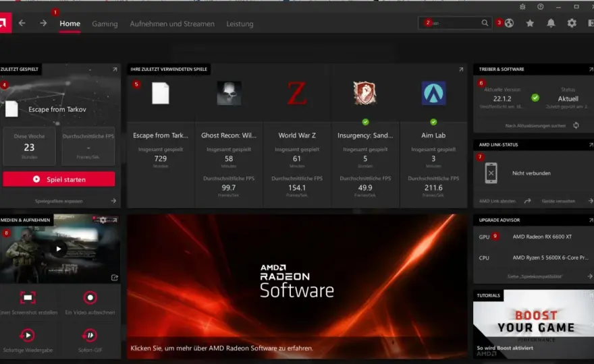Viewport: 594px width, 364px height.
Task: Click Sofortige Wiedergabe icon
Action: click(x=28, y=335)
